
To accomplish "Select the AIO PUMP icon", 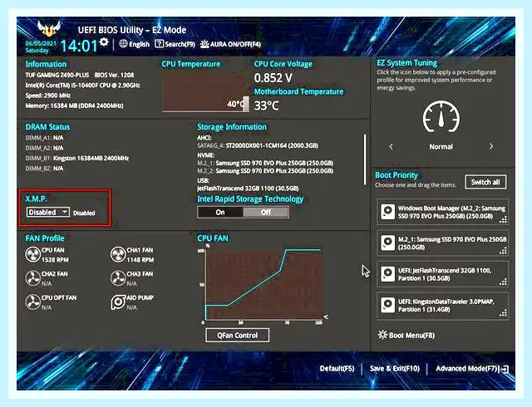I will click(118, 302).
